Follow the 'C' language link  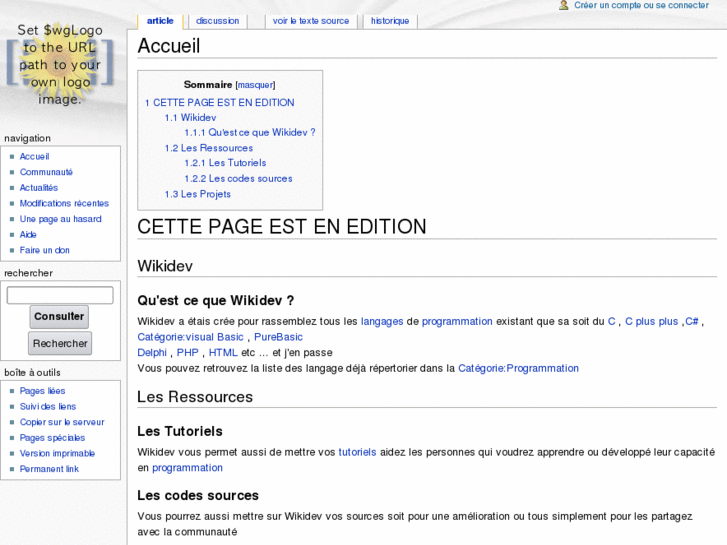(x=612, y=321)
